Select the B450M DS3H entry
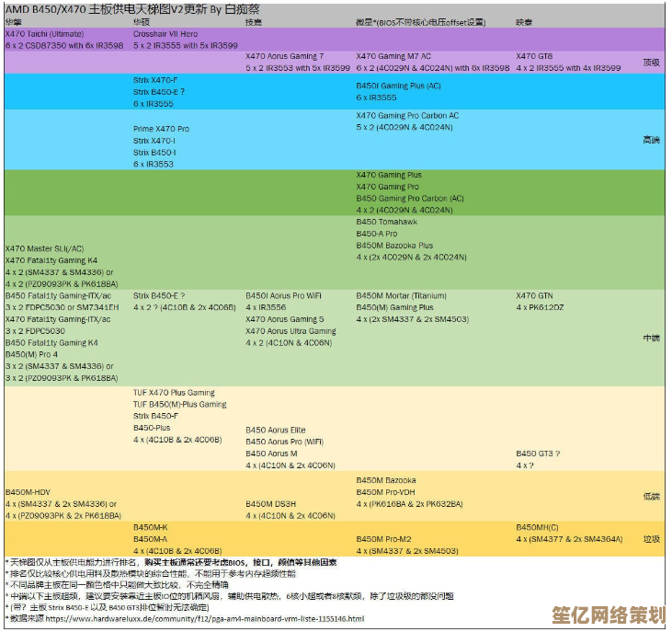Image resolution: width=672 pixels, height=632 pixels. tap(271, 504)
